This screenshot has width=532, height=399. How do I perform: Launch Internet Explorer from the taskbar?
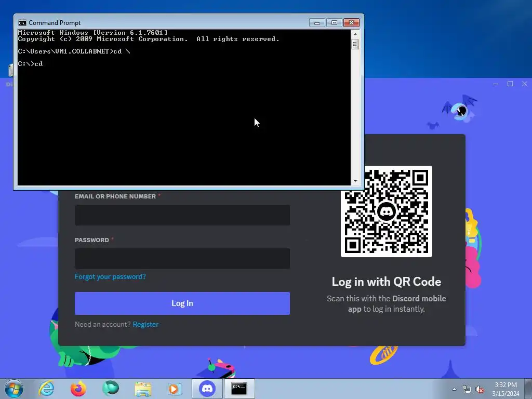click(x=46, y=389)
